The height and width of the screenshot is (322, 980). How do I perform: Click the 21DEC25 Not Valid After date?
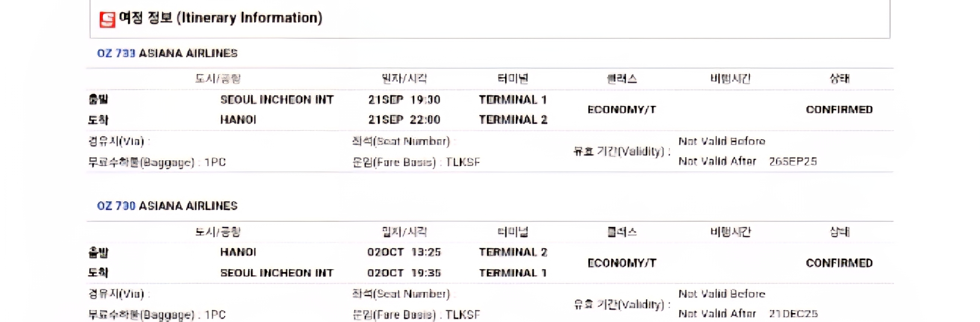[793, 314]
